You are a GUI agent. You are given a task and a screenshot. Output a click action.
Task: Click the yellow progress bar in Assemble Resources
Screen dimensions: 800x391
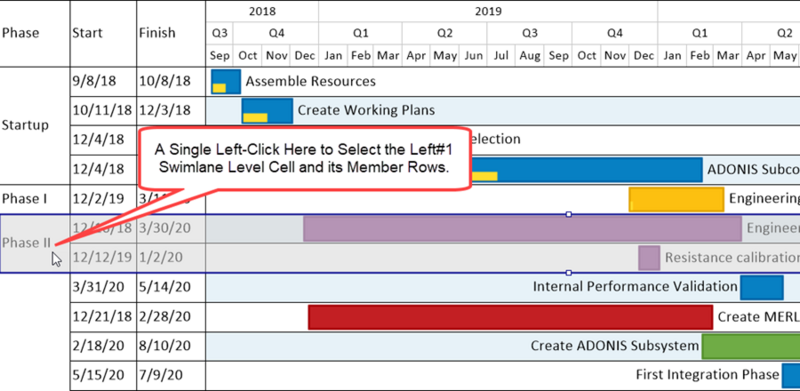tap(219, 88)
